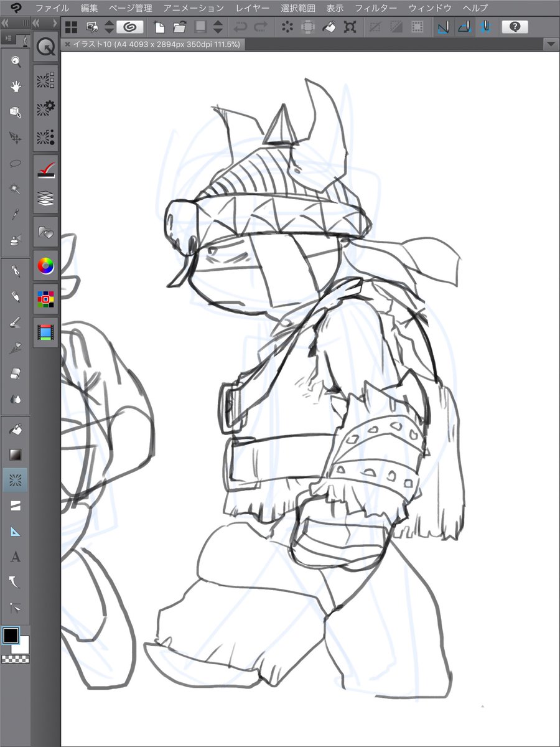Pick the Lasso selection tool
The width and height of the screenshot is (560, 747).
click(x=16, y=163)
